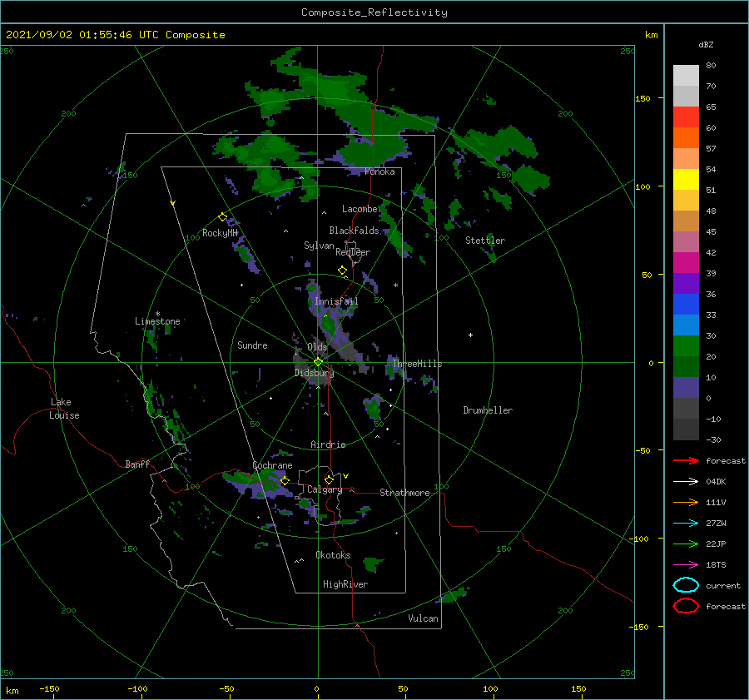Click the Okotoks city label
Screen dimensions: 749x700
pyautogui.click(x=333, y=554)
